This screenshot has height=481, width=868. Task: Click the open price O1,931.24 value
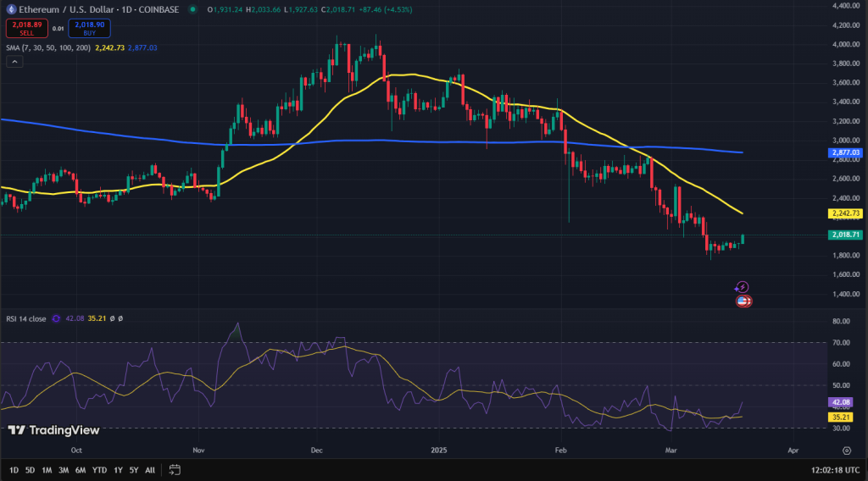tap(225, 9)
